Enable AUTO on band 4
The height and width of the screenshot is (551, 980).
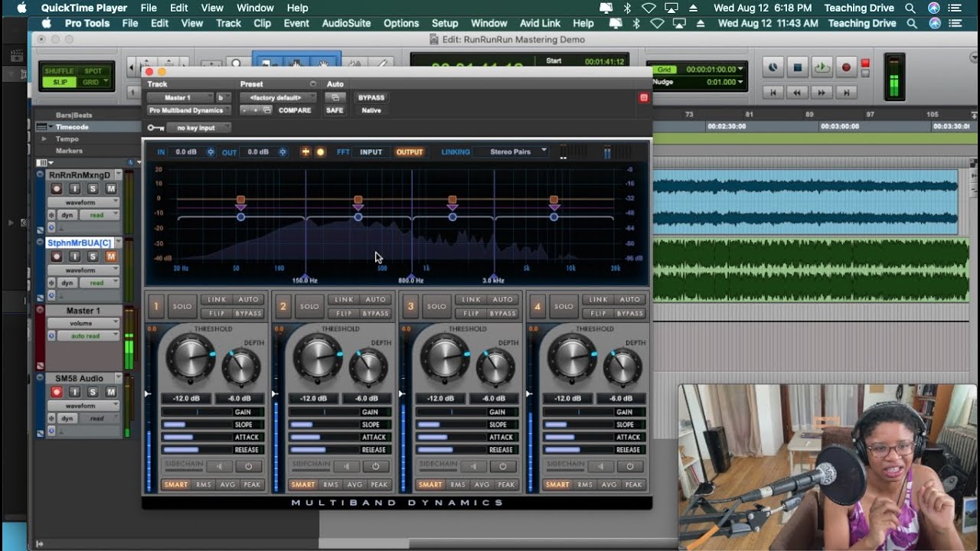click(x=630, y=299)
